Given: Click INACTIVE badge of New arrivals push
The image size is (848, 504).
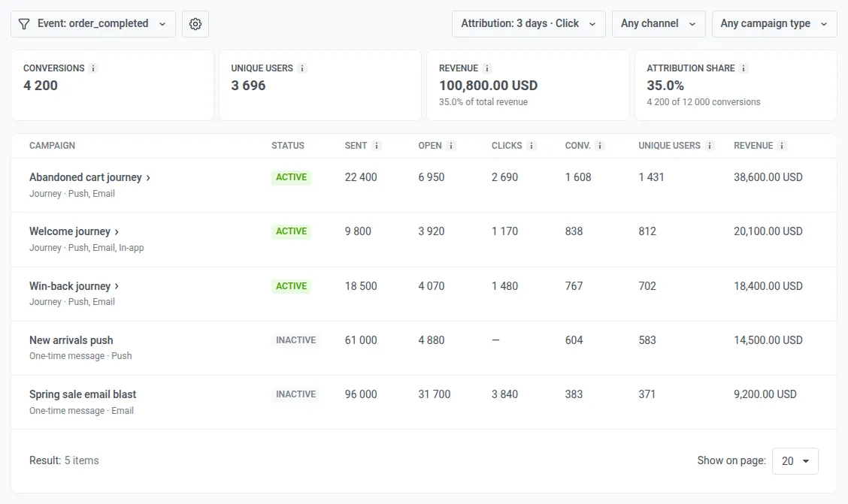Looking at the screenshot, I should (296, 340).
